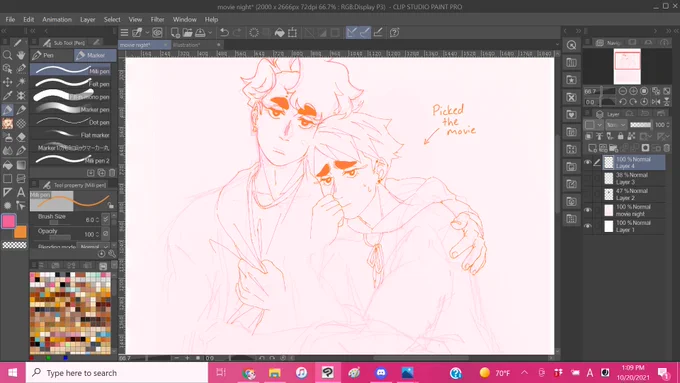Click the Redo arrow in command bar
This screenshot has width=680, height=383.
click(237, 33)
